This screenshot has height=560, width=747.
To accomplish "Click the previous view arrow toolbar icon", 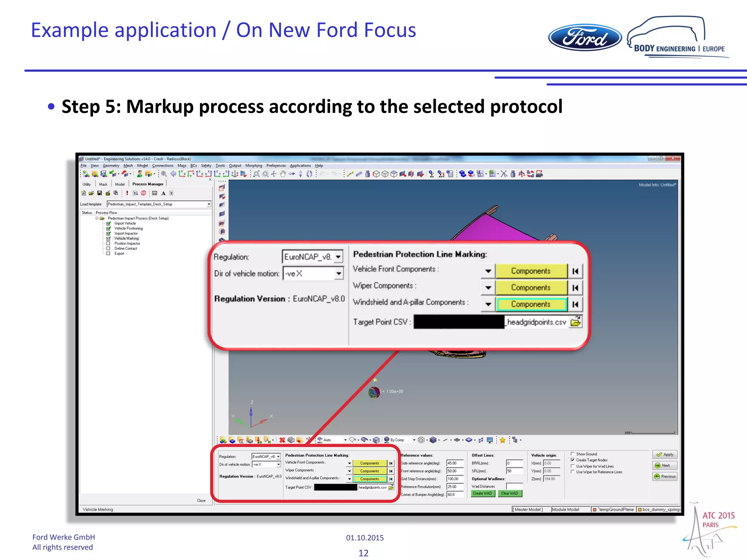I will [173, 174].
